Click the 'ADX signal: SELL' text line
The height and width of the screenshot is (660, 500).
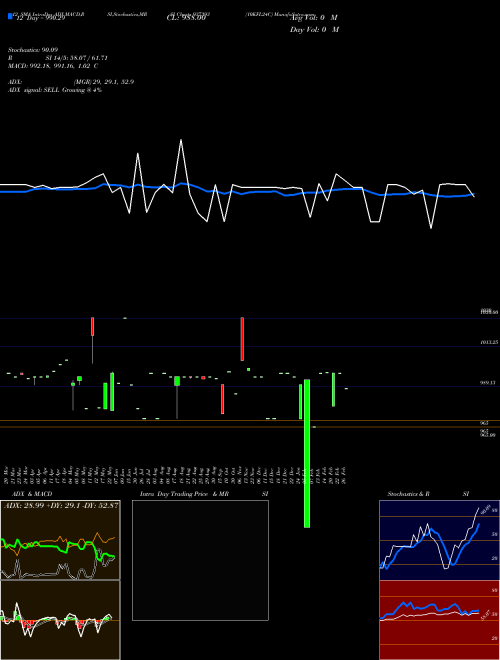pyautogui.click(x=55, y=90)
